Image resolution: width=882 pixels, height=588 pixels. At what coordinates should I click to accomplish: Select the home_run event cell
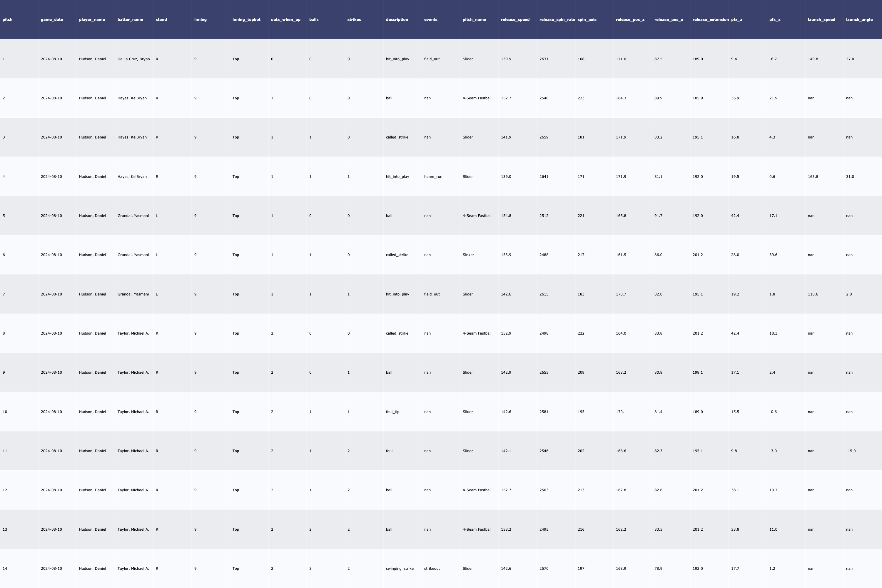[x=433, y=177]
